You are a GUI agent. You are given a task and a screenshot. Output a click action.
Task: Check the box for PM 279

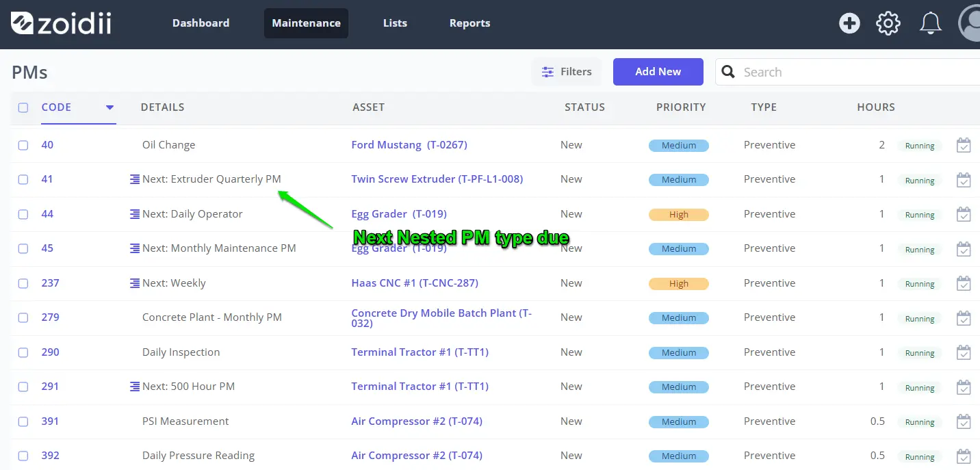(23, 317)
